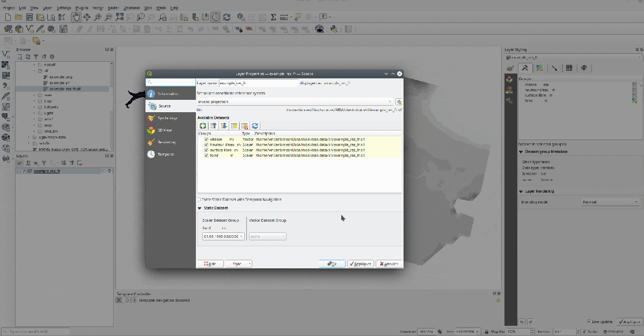Screen dimensions: 644x336
Task: Uncheck the vitesse dataset group checkbox
Action: pyautogui.click(x=206, y=139)
